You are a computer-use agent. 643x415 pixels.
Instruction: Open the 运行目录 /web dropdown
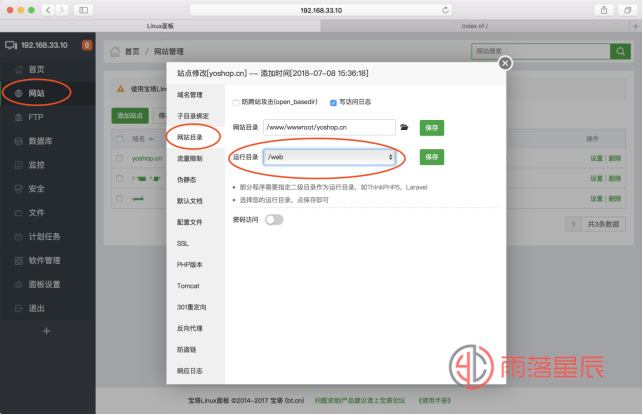coord(329,157)
